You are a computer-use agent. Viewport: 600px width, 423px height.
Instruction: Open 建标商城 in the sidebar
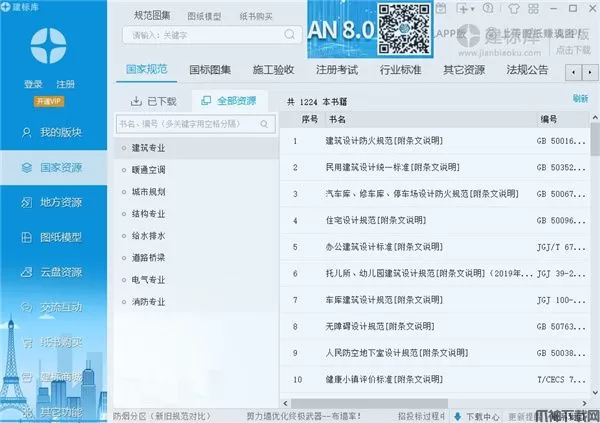pos(53,377)
